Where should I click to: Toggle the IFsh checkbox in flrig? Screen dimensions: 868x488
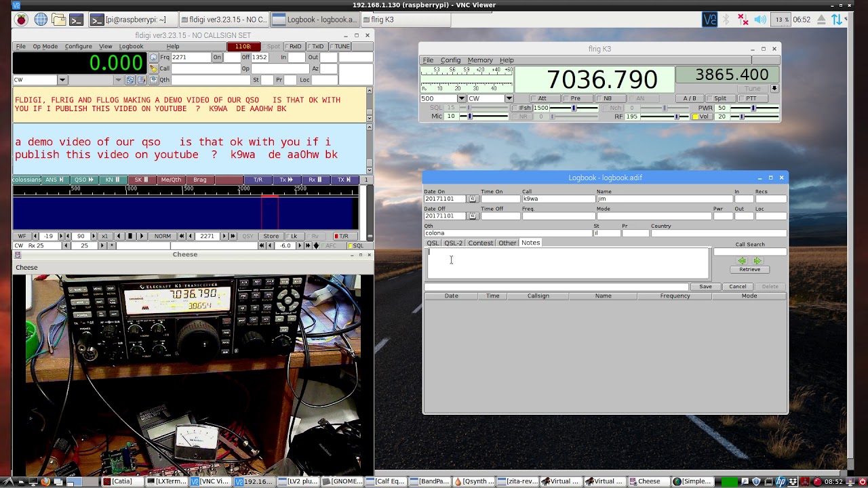pyautogui.click(x=522, y=108)
